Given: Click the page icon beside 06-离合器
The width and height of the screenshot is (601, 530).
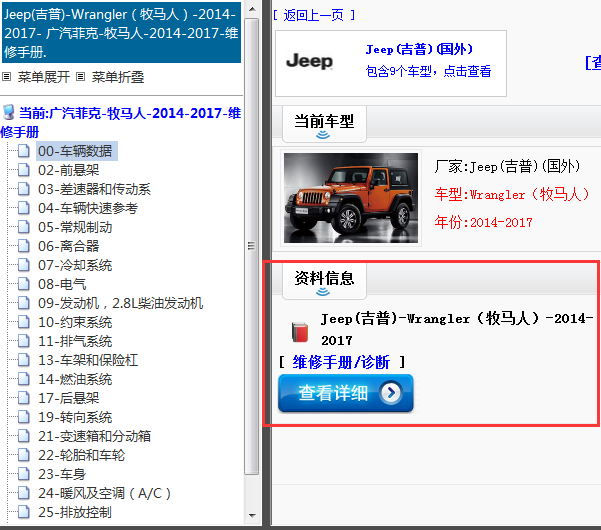Looking at the screenshot, I should pyautogui.click(x=23, y=246).
